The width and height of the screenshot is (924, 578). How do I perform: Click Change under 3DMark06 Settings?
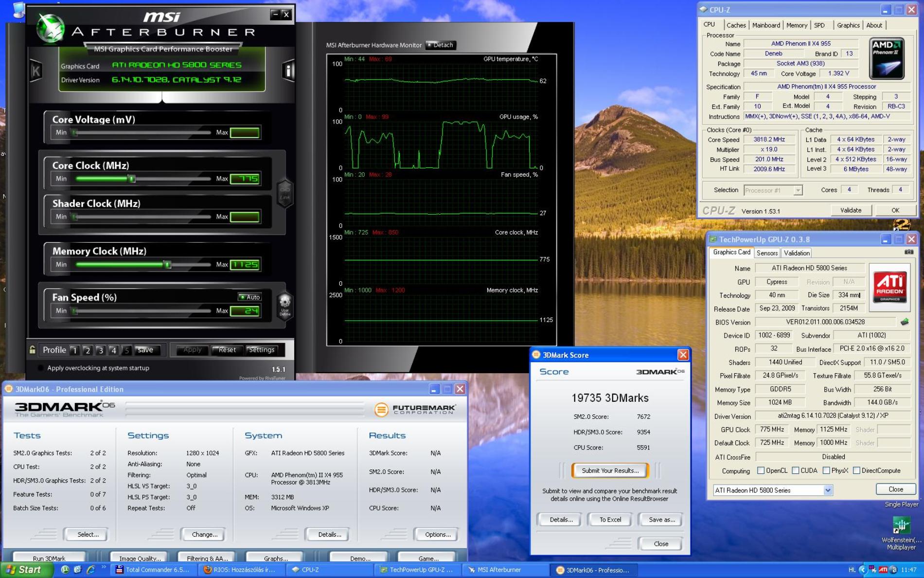(204, 534)
